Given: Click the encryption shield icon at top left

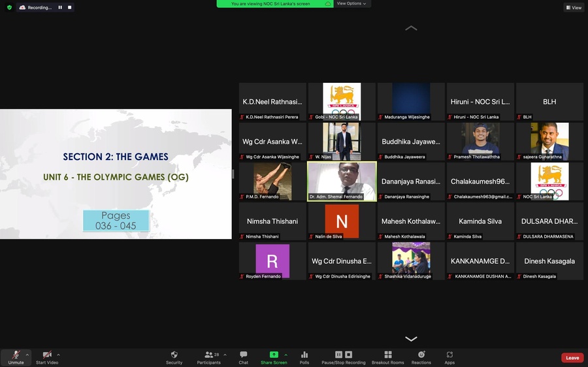Looking at the screenshot, I should (9, 7).
